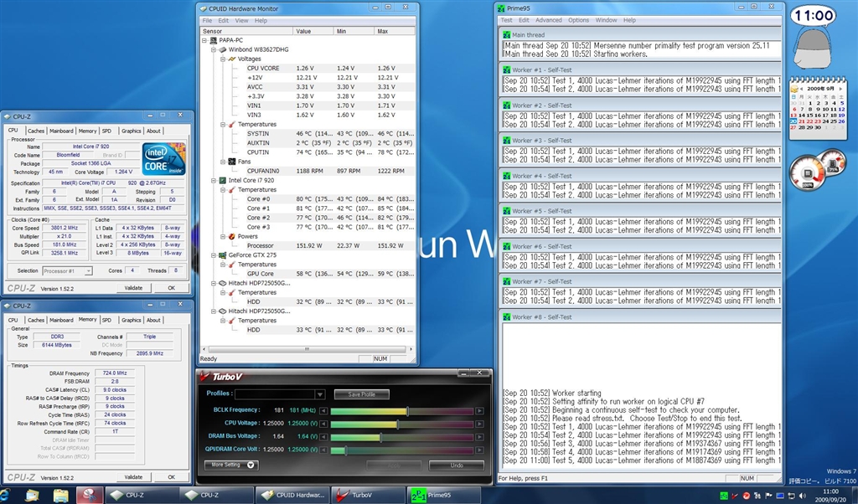Collapse the PAPA-PC root node in HWMonitor
This screenshot has width=858, height=504.
point(204,40)
